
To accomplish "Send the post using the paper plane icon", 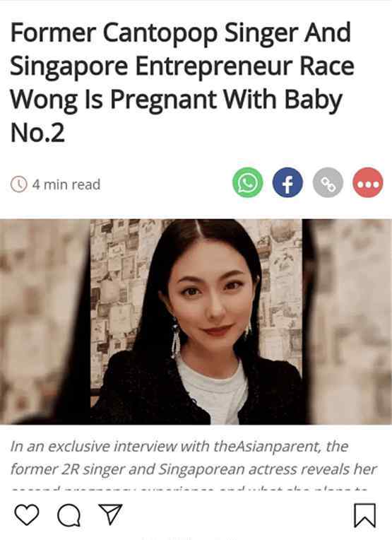I will click(110, 514).
